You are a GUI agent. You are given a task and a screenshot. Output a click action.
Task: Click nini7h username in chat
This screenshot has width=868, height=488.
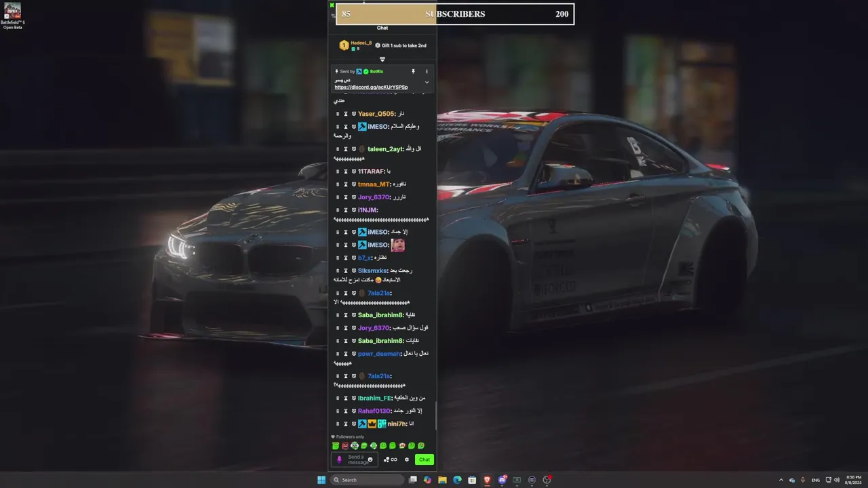[x=397, y=424]
